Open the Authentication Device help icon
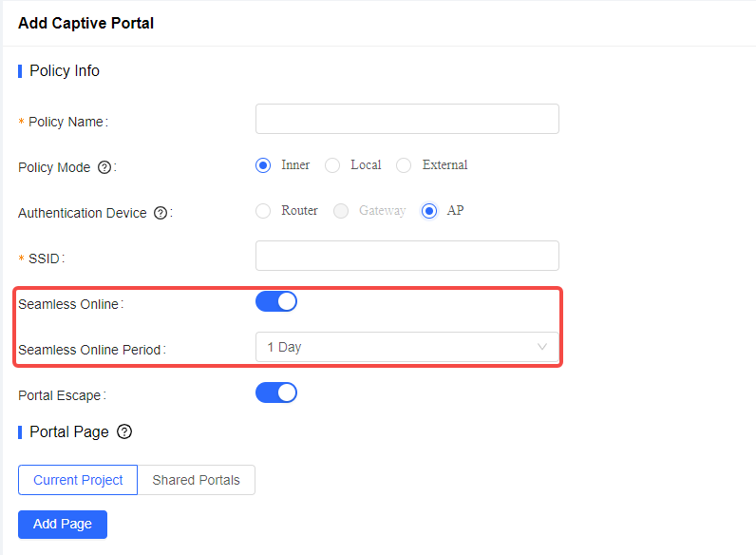This screenshot has height=555, width=756. [161, 213]
